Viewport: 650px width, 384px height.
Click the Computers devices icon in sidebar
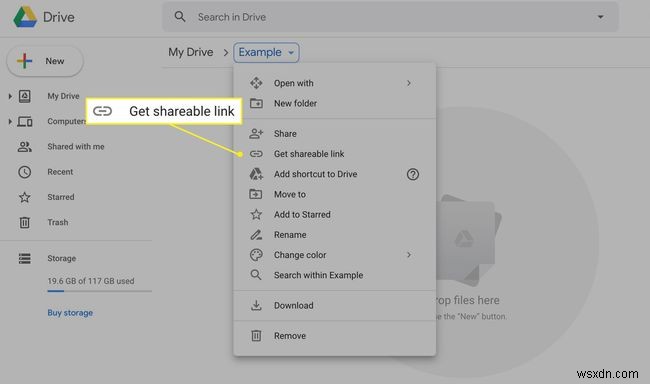pyautogui.click(x=25, y=122)
